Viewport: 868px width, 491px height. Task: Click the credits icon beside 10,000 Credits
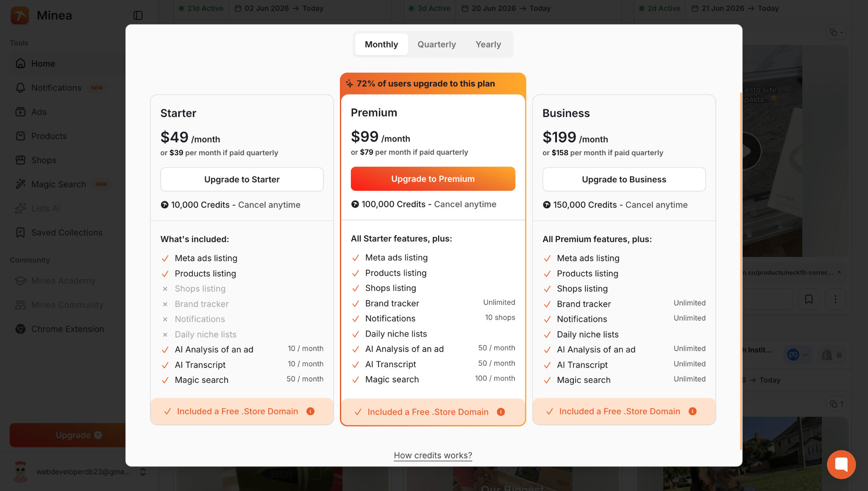click(164, 205)
